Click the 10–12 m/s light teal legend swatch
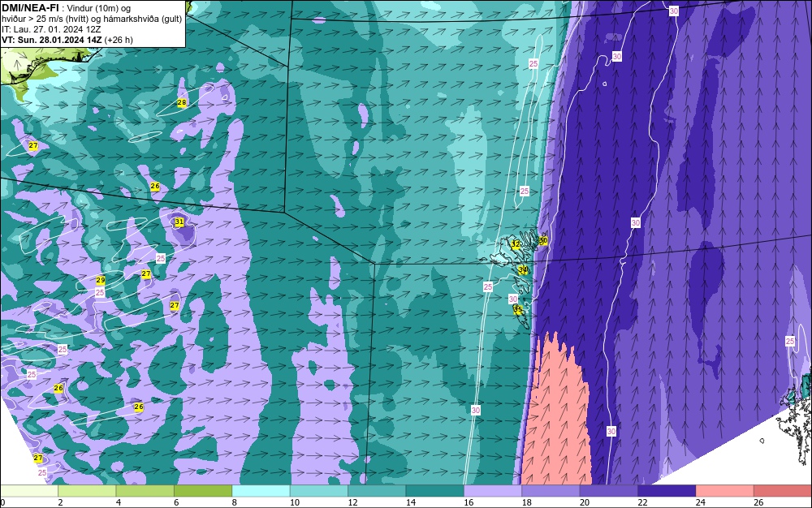Viewport: 812px width, 508px height. pos(319,491)
